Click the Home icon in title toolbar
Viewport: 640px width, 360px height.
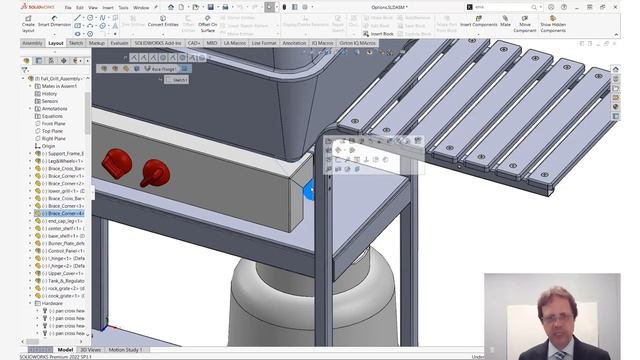tap(171, 7)
